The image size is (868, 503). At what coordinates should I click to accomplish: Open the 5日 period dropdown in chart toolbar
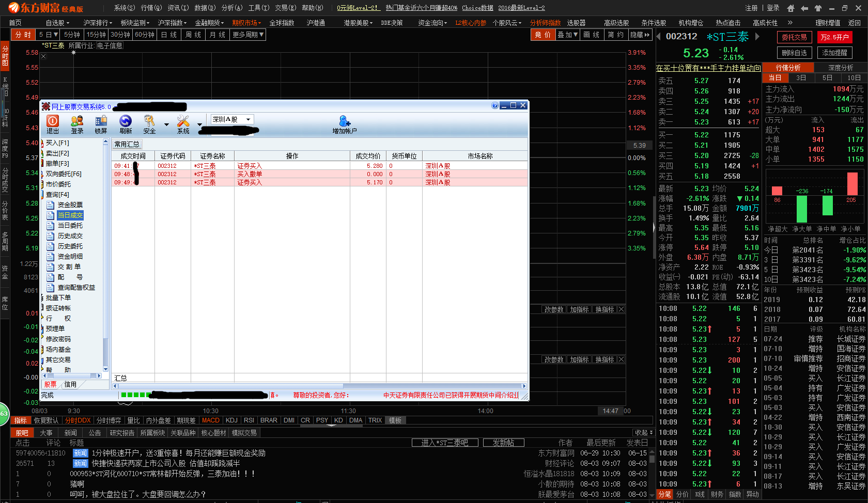pos(48,35)
